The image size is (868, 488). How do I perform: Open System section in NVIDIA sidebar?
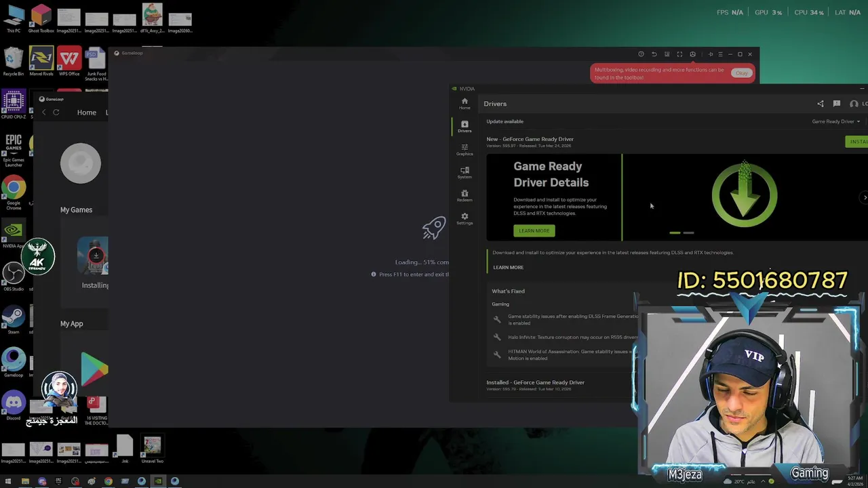tap(465, 172)
